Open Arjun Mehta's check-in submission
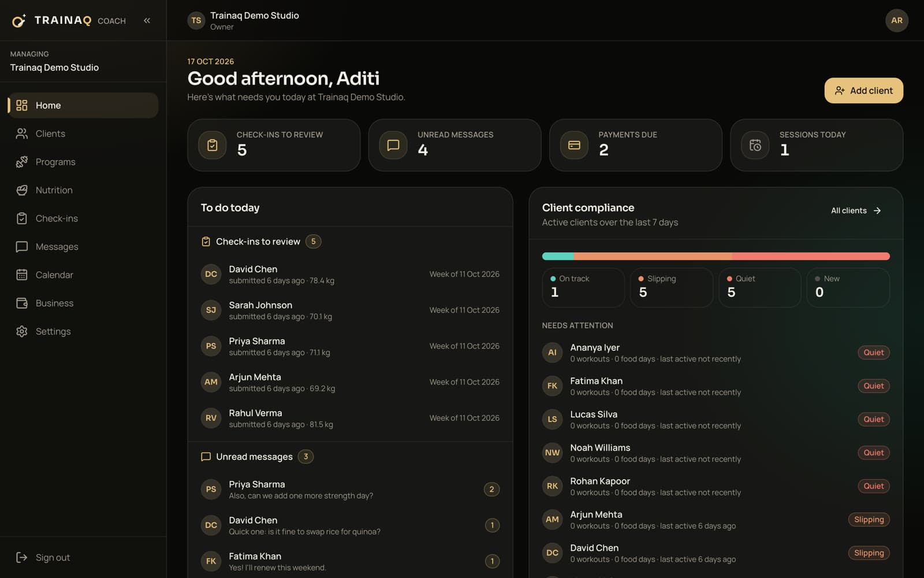This screenshot has width=924, height=578. pyautogui.click(x=350, y=382)
